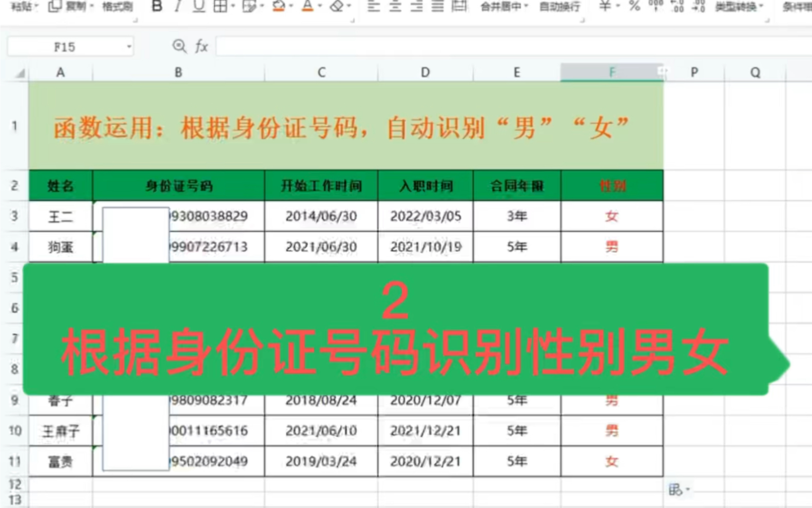Select column A header
The height and width of the screenshot is (508, 812).
(61, 72)
